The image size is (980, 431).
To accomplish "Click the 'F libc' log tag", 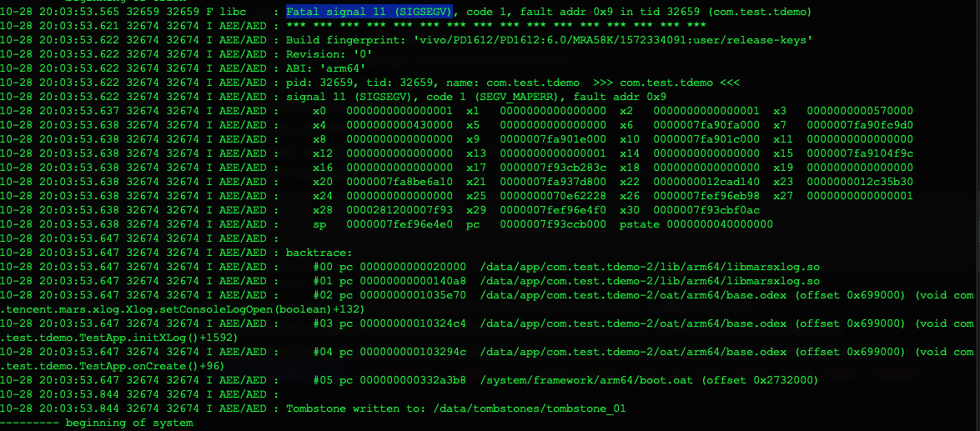I will point(226,11).
